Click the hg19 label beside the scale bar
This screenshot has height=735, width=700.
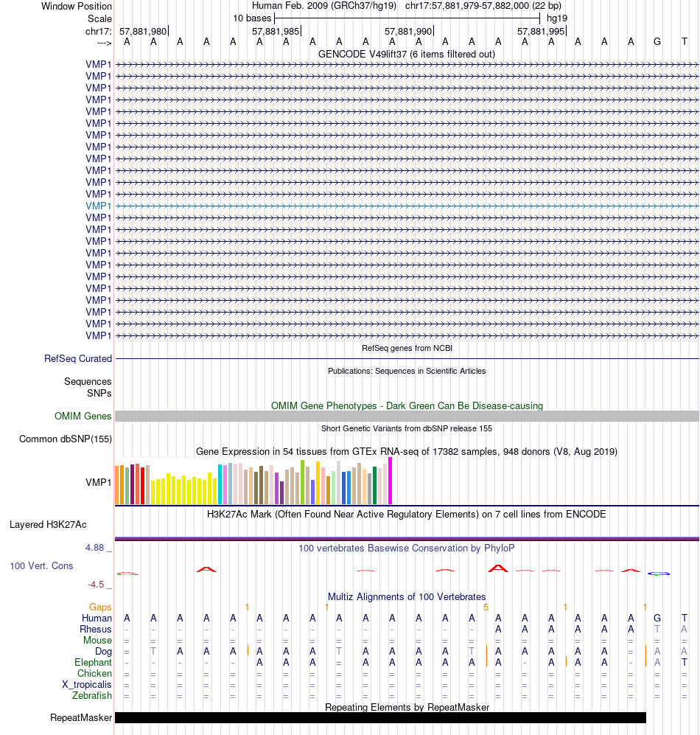(556, 18)
